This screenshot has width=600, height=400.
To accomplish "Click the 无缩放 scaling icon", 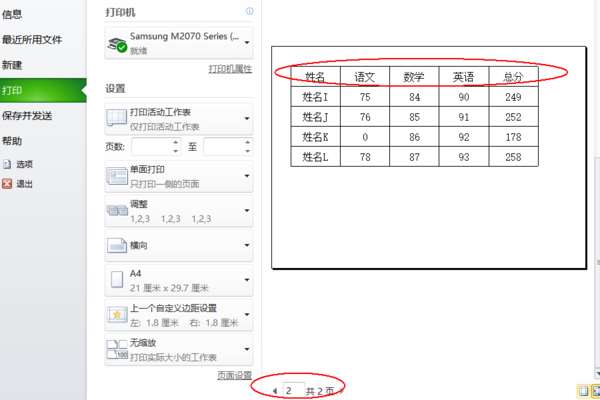I will 117,349.
